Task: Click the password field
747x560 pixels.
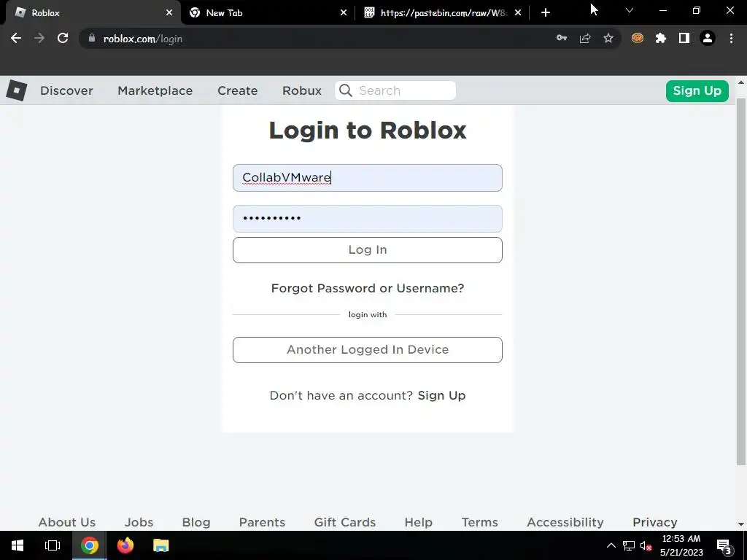Action: point(368,219)
